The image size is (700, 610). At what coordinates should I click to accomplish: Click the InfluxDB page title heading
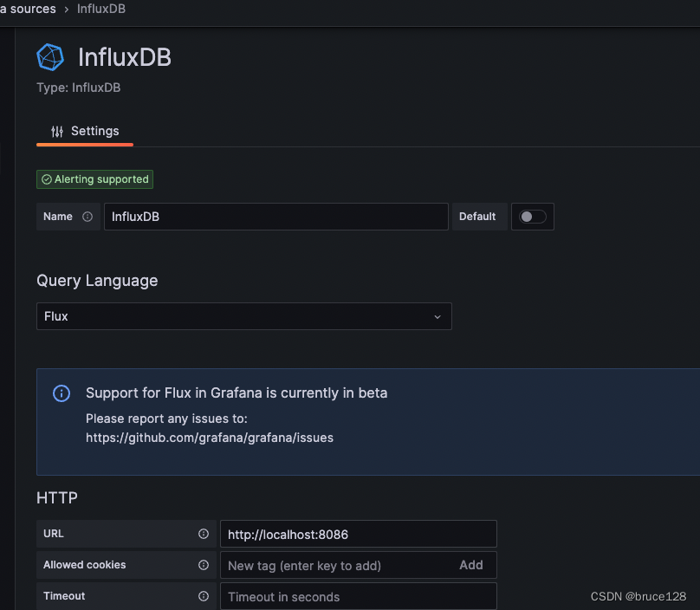(x=125, y=57)
